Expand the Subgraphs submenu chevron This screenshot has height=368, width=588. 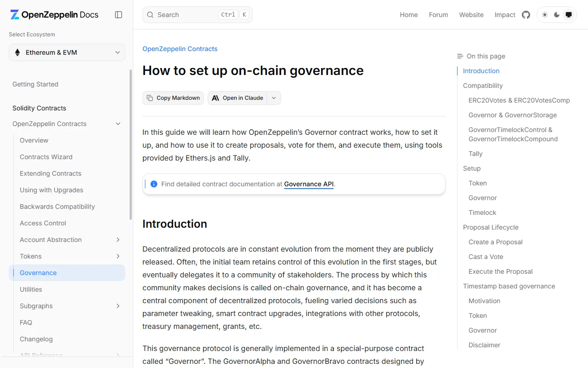pos(118,306)
